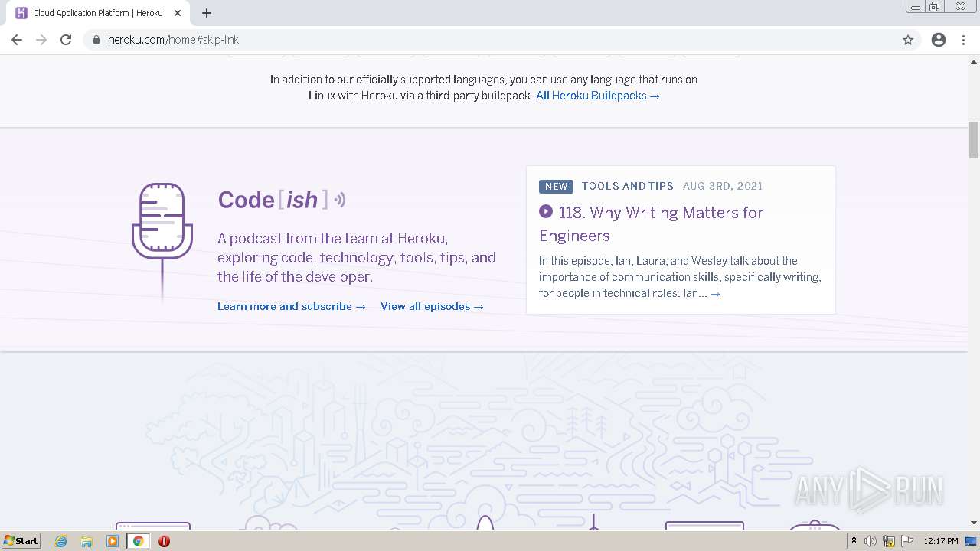Bookmark this page with star icon
Viewport: 980px width, 551px height.
[x=908, y=40]
